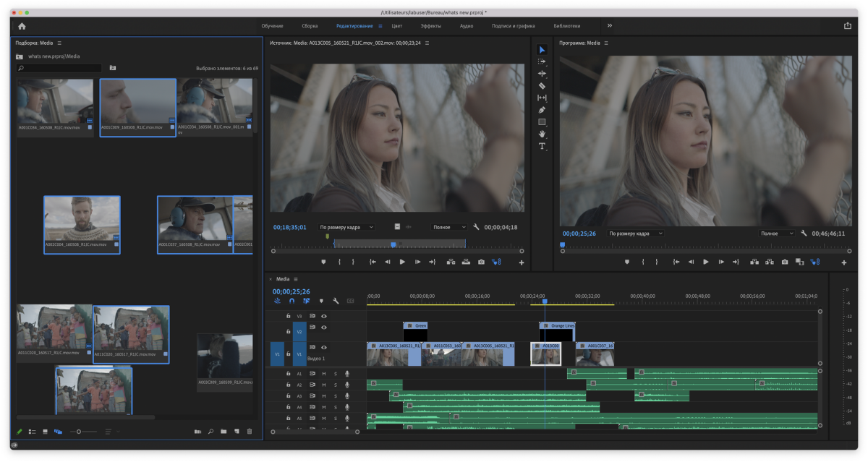868x462 pixels.
Task: Select the Razor tool
Action: (542, 86)
